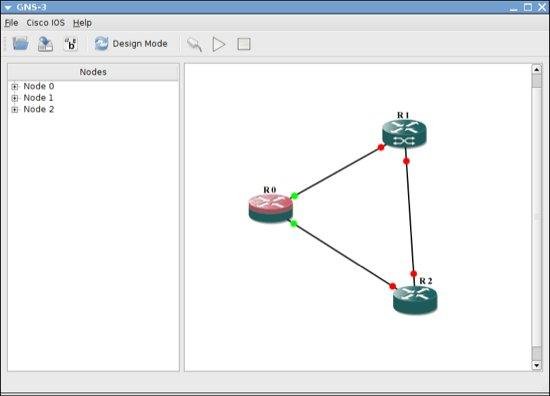Screen dimensions: 550x396
Task: Click the Nodes panel header
Action: [93, 72]
